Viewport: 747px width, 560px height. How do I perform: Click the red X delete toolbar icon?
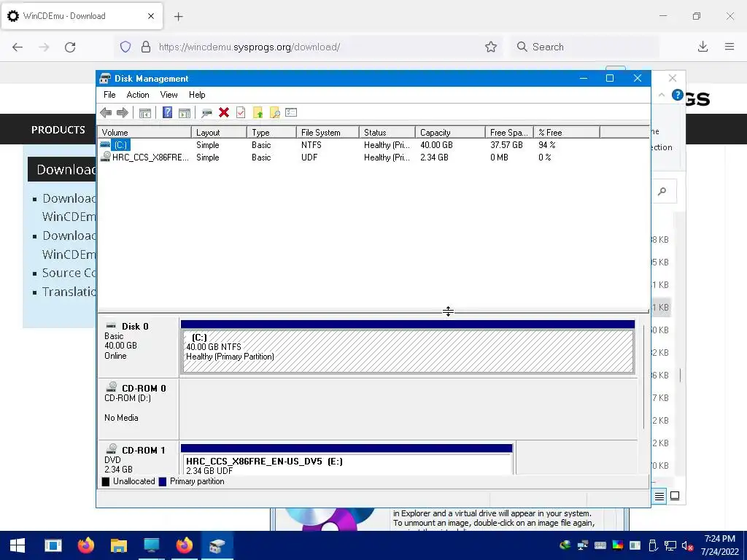224,112
